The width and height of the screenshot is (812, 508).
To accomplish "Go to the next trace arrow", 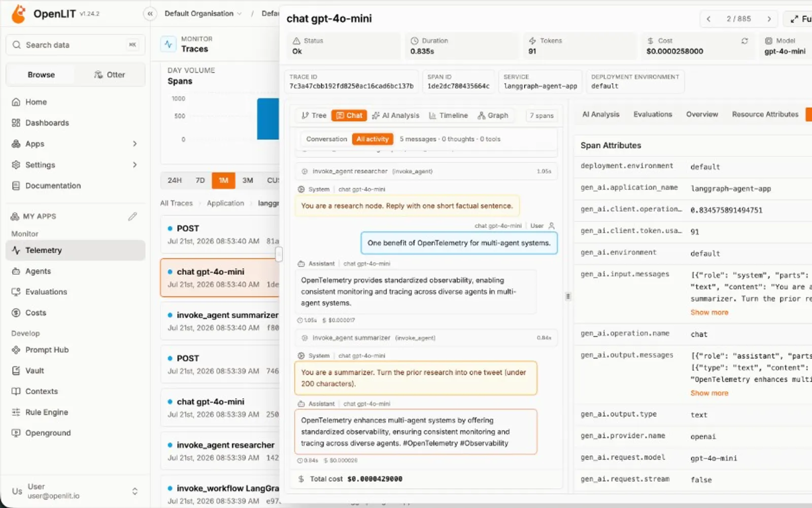I will pyautogui.click(x=769, y=19).
